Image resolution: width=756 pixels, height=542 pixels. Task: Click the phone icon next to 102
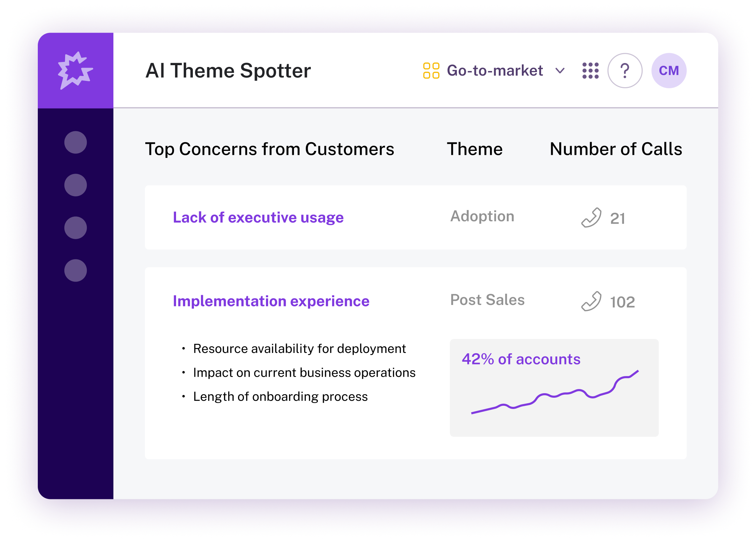click(591, 301)
